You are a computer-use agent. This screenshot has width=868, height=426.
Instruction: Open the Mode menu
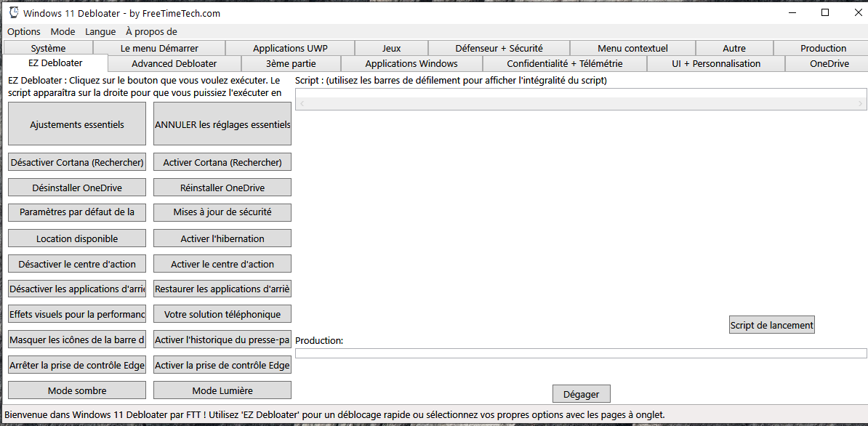point(63,31)
